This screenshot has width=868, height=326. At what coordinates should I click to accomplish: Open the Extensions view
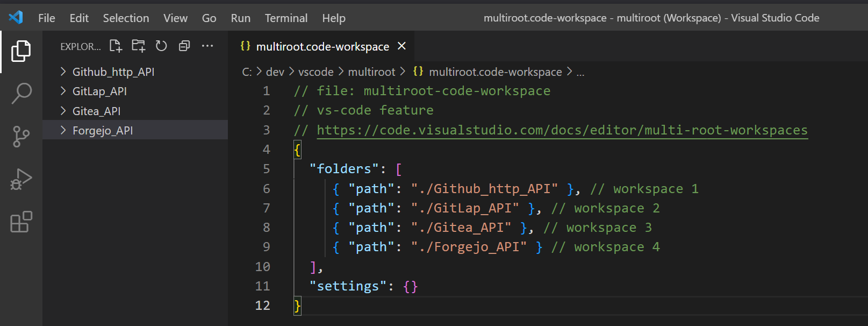pos(21,222)
